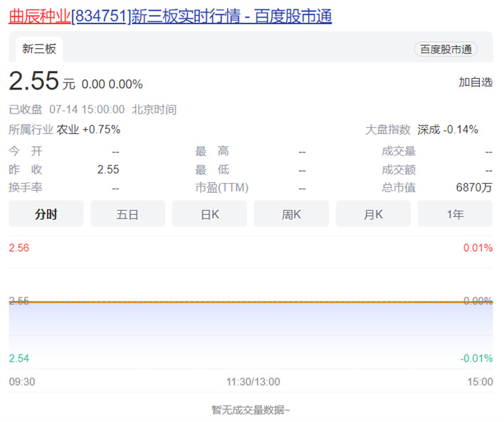Select the 新三板 tab
Screen dimensions: 504x422
39,49
